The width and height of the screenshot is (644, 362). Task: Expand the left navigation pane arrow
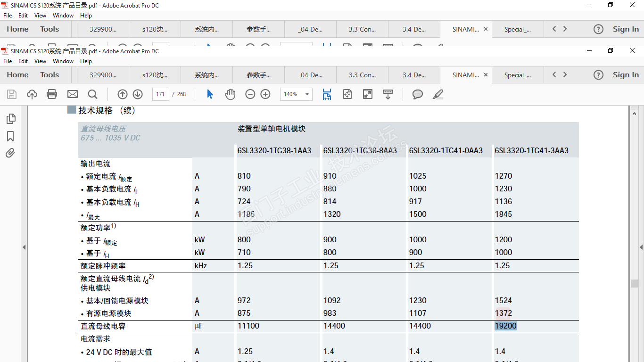(x=24, y=247)
